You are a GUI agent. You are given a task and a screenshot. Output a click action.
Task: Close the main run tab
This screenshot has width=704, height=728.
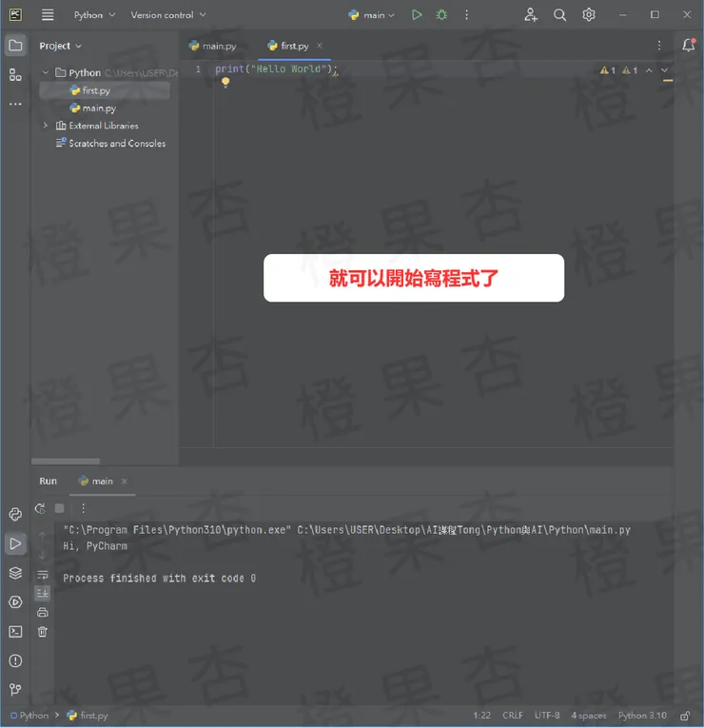click(125, 481)
